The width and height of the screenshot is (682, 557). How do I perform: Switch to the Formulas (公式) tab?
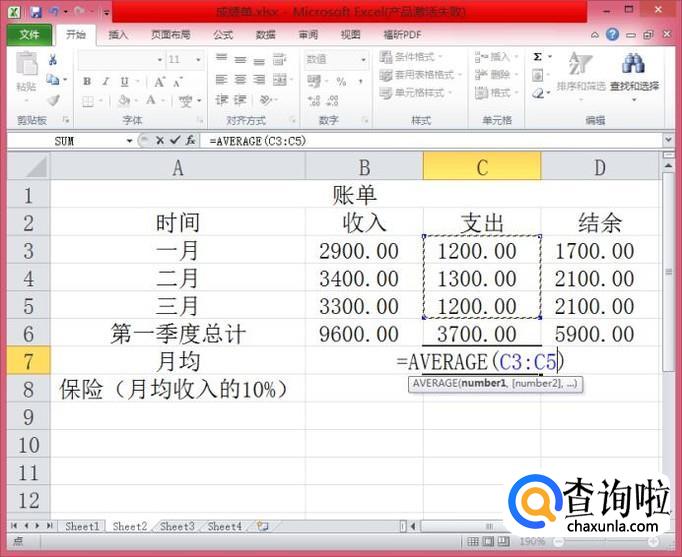click(223, 35)
